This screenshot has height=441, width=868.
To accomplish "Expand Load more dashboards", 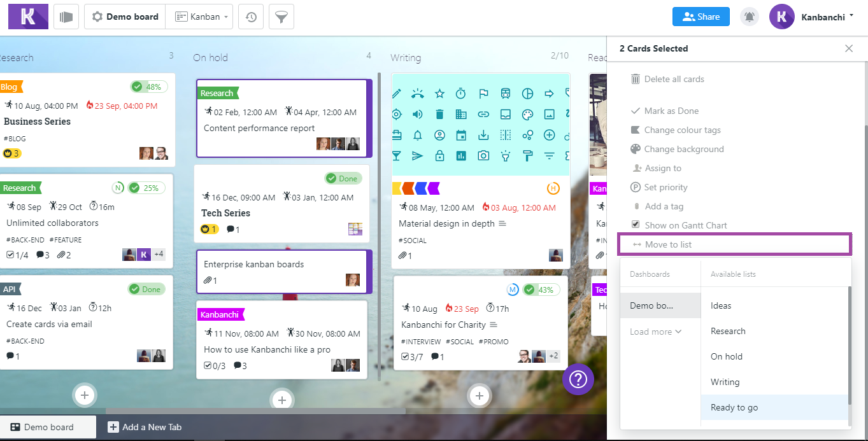I will 655,332.
